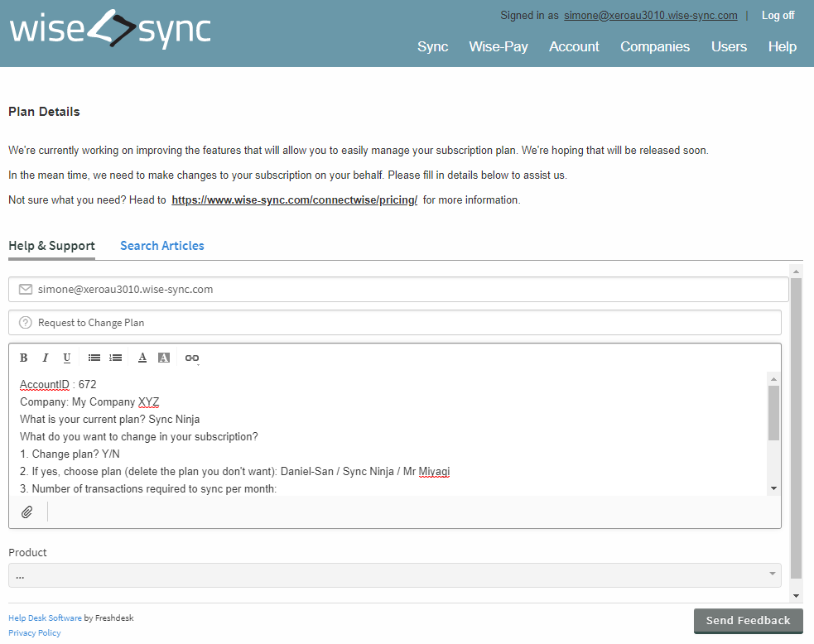The height and width of the screenshot is (644, 814).
Task: Insert a numbered list
Action: click(115, 358)
